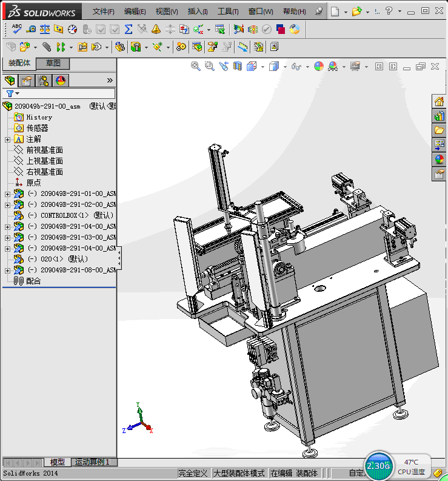Open the View Orientation dropdown arrow
Viewport: 448px width, 481px height.
click(x=262, y=67)
